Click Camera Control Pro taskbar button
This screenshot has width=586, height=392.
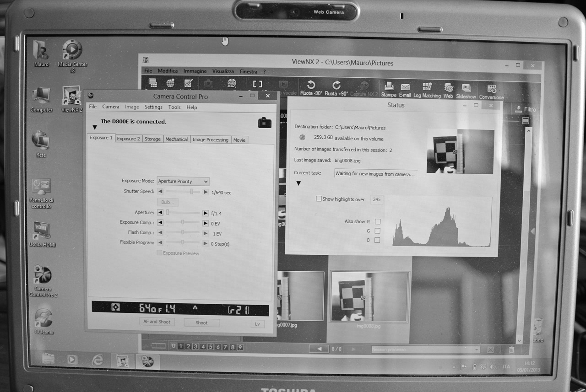click(x=147, y=361)
